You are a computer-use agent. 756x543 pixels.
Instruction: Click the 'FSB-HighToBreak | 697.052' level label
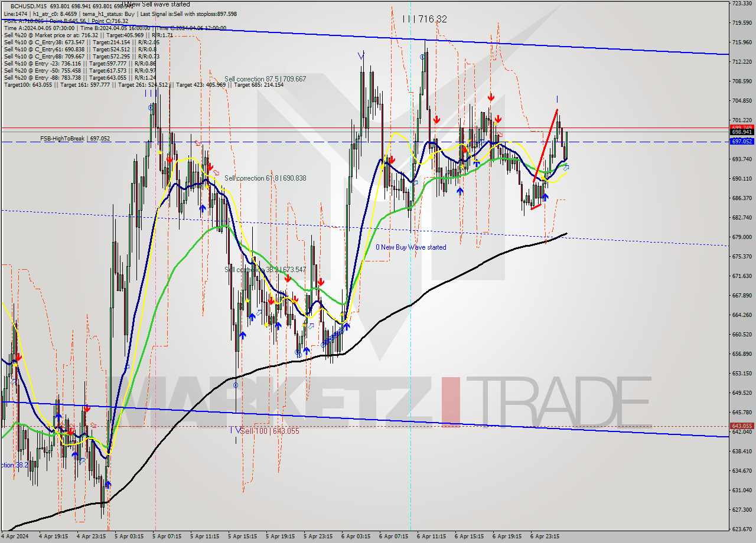click(75, 138)
